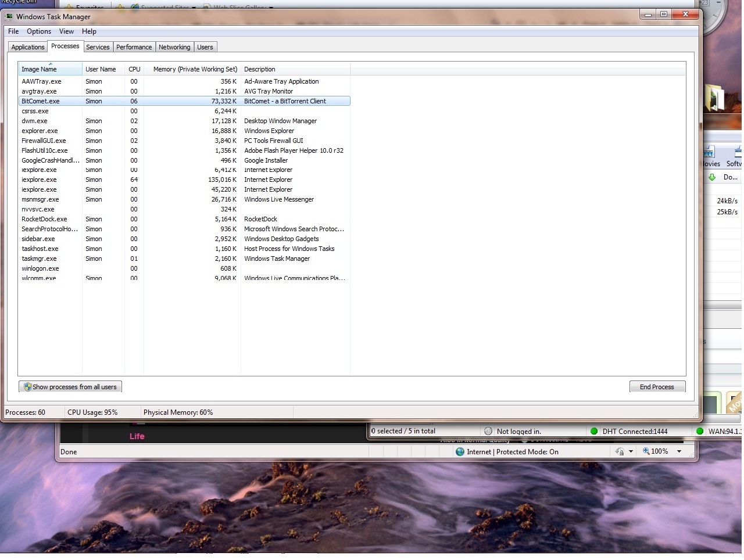The width and height of the screenshot is (744, 560).
Task: Open the IE security status dropdown arrow
Action: tap(631, 451)
